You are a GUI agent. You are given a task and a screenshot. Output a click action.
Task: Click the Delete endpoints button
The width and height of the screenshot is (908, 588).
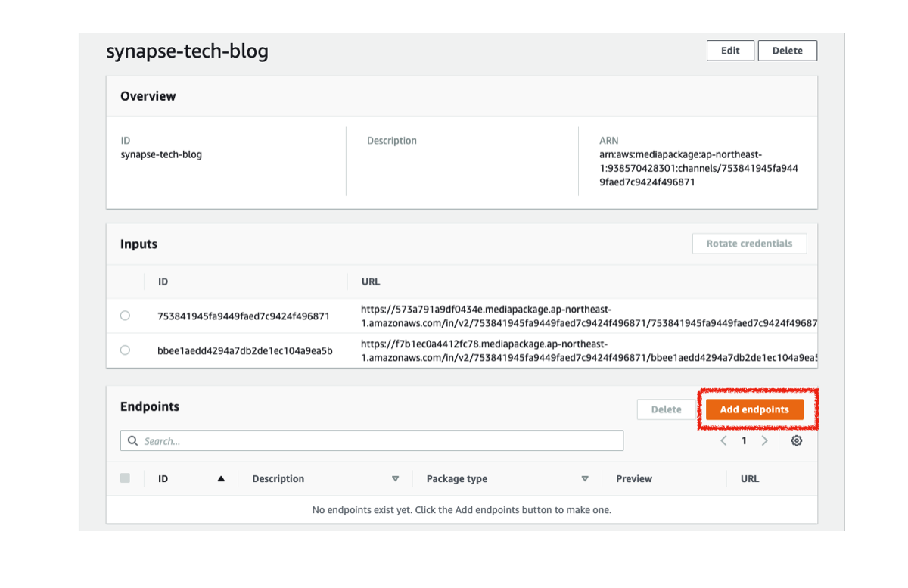pos(666,409)
